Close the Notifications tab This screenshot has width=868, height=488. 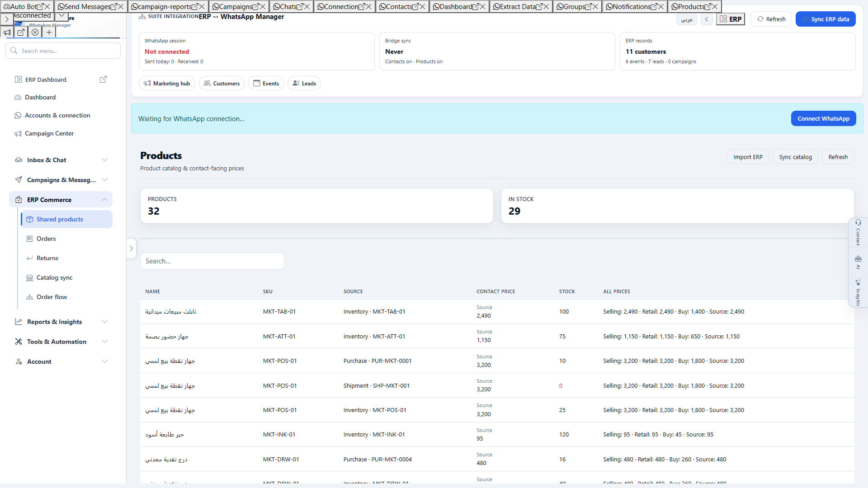661,6
